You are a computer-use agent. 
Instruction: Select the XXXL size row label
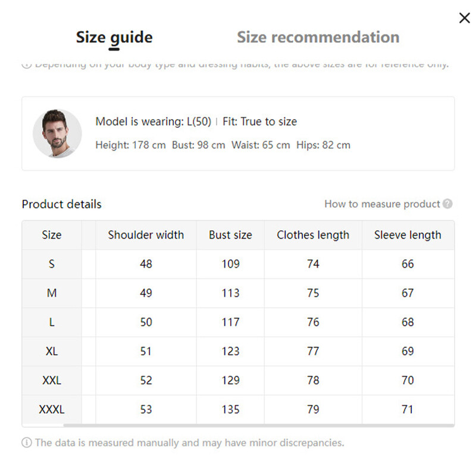click(52, 409)
